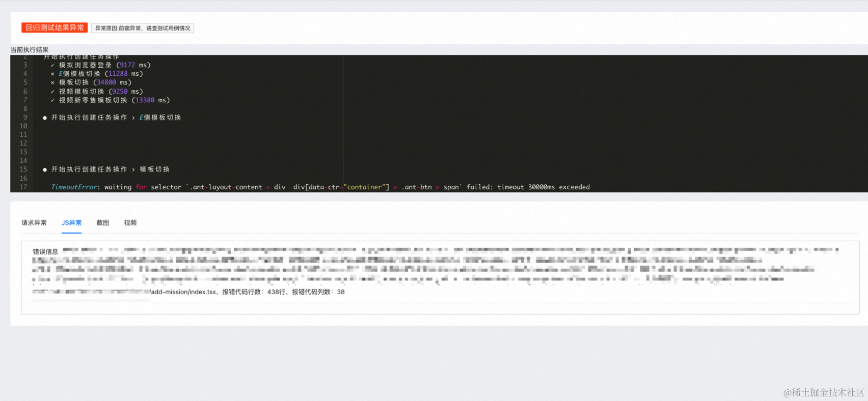This screenshot has width=868, height=401.
Task: Click log line 模板切换 (34800 ms)
Action: (x=91, y=82)
